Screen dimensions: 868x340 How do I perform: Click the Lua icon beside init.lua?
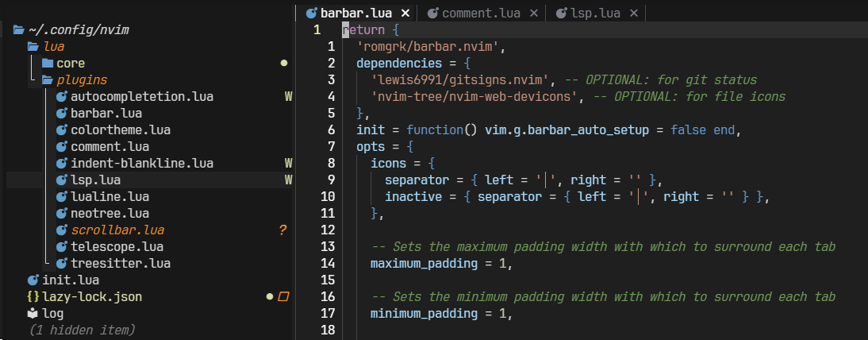[33, 280]
